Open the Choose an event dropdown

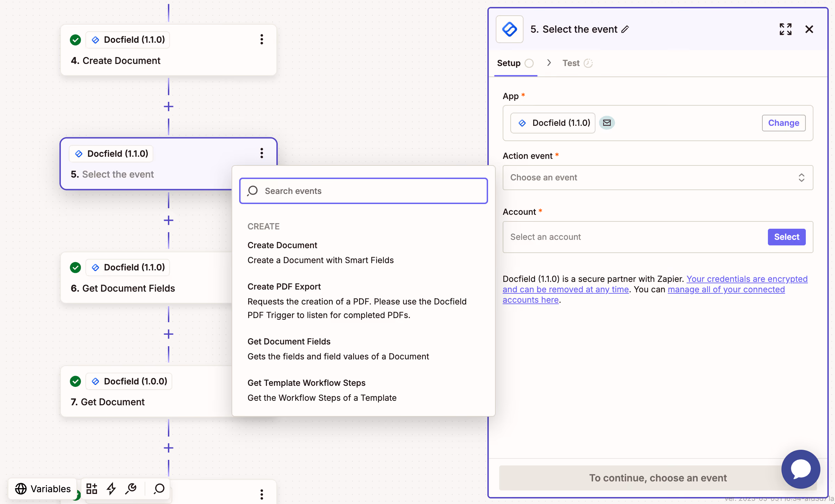point(658,178)
